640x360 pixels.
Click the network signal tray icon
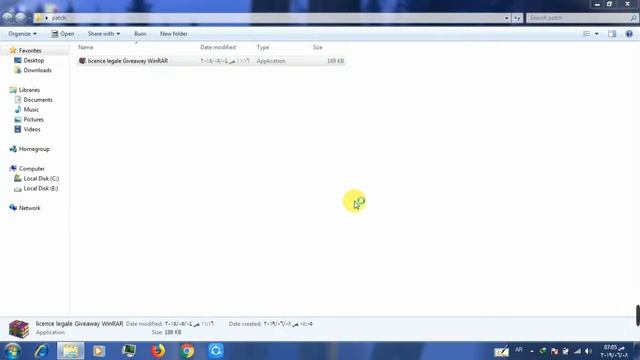577,351
